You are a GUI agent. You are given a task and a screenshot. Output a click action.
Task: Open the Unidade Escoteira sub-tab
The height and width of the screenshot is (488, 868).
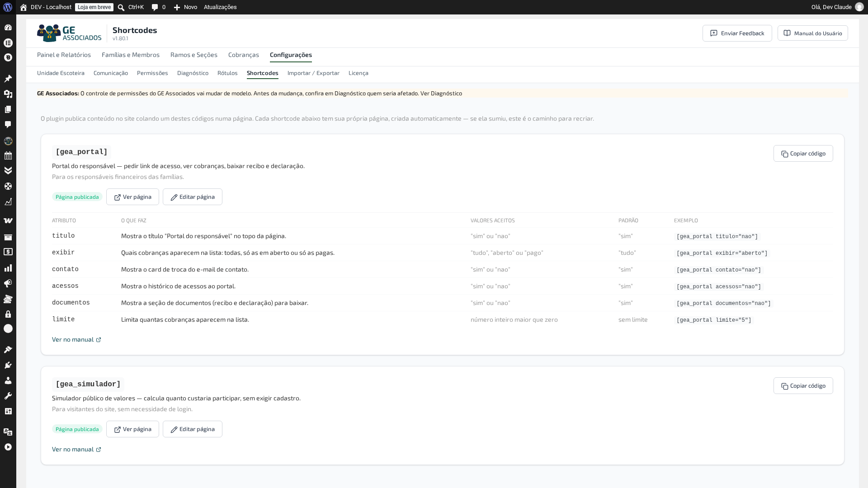point(61,73)
